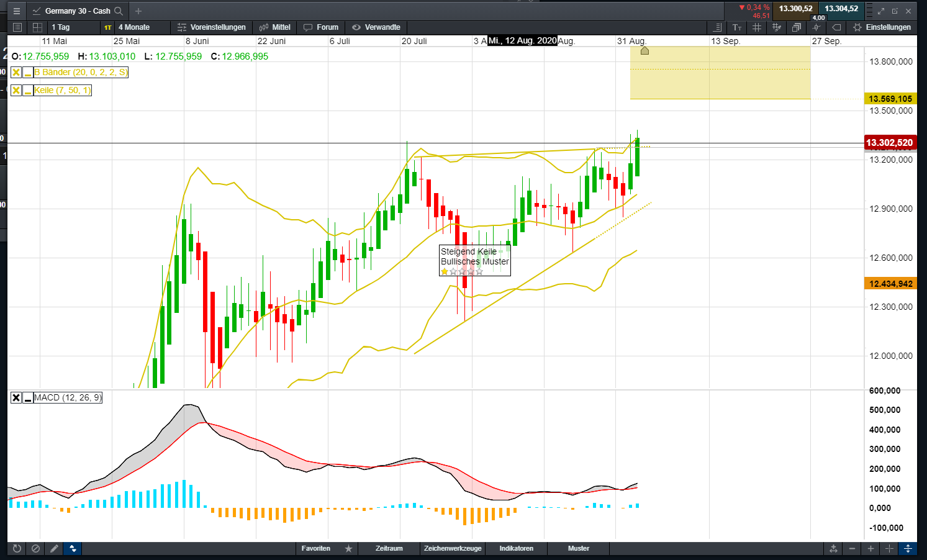
Task: Open Voreinstellungen presets menu
Action: point(212,27)
